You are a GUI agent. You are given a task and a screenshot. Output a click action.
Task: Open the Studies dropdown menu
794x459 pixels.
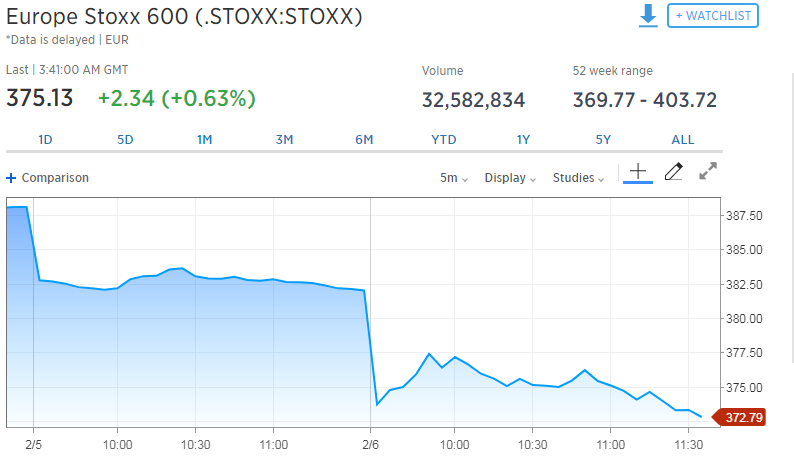pyautogui.click(x=579, y=178)
